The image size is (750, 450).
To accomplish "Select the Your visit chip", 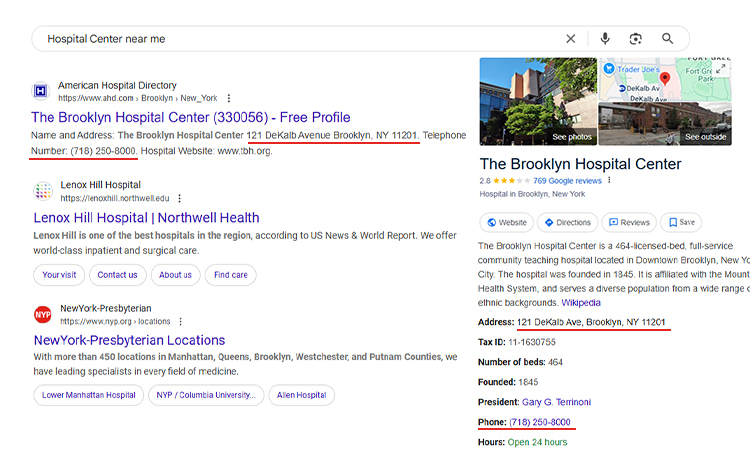I will point(59,275).
